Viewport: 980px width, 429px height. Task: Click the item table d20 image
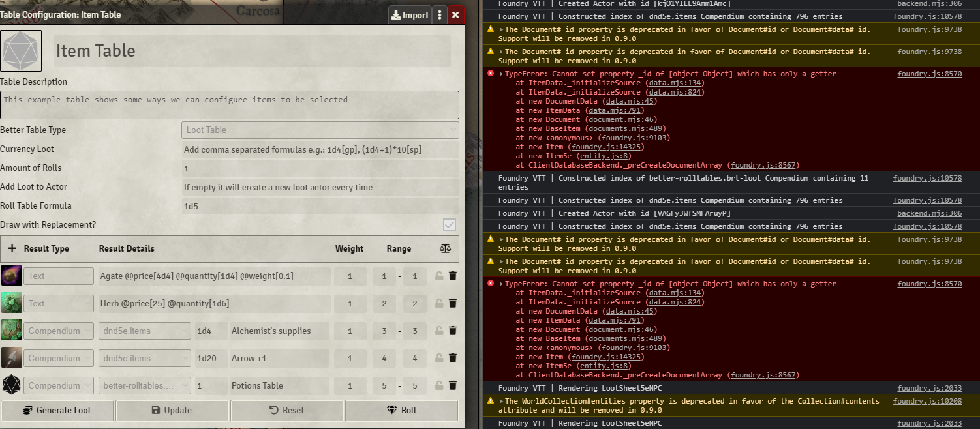(x=22, y=50)
